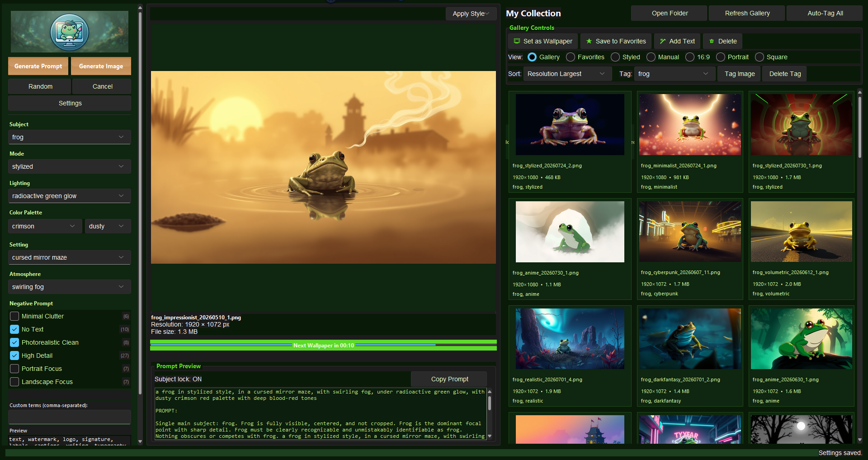Click the star icon on Save to Favorites
868x460 pixels.
pos(589,41)
